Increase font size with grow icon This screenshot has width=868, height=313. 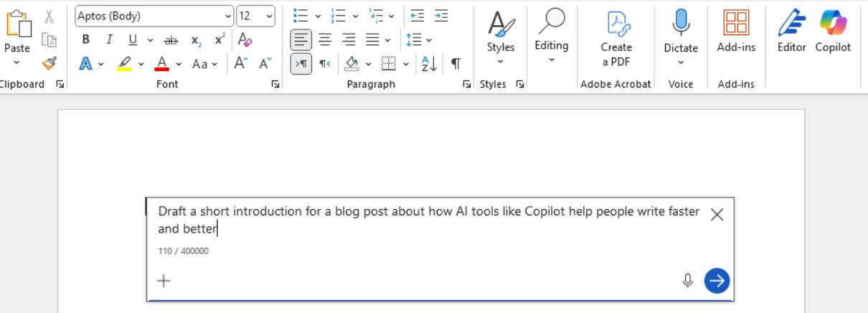tap(242, 64)
